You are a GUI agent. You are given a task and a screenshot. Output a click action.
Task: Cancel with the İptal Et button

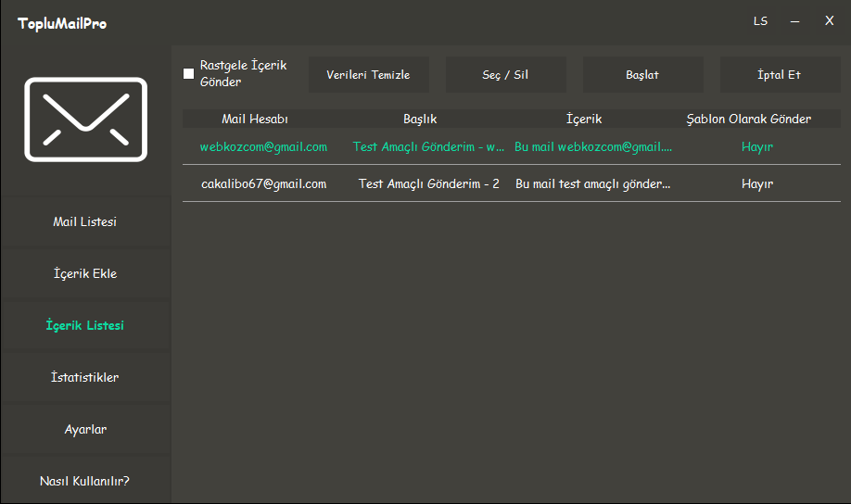coord(779,75)
